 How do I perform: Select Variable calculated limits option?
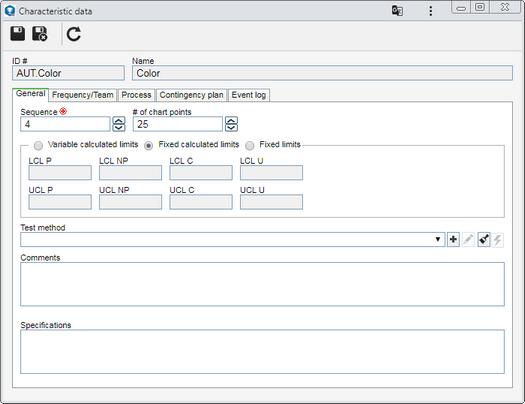39,145
